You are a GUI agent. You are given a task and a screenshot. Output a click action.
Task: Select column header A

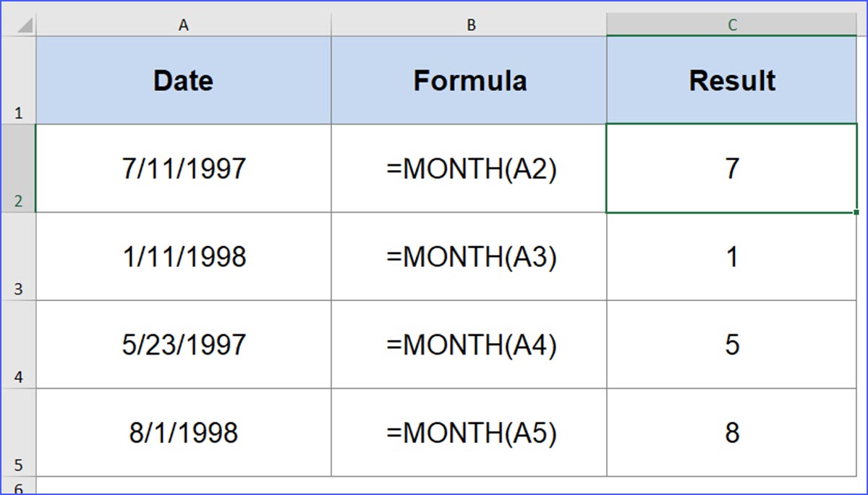(x=183, y=24)
